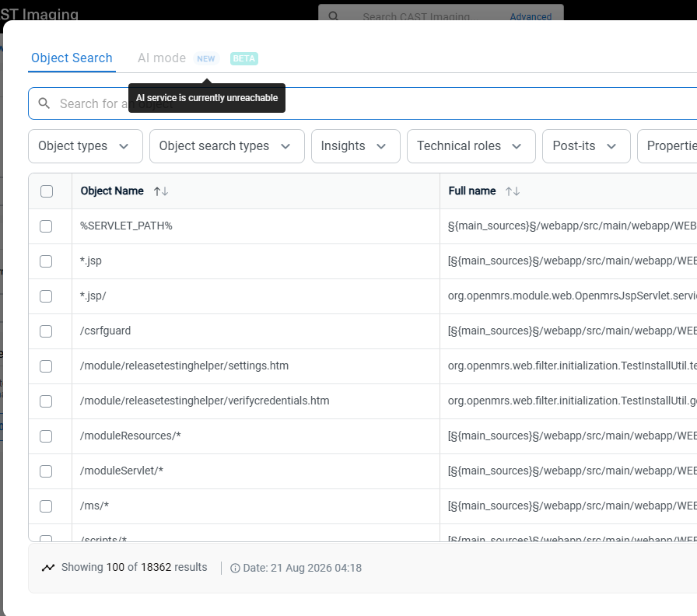Select the /csrfguard object name
The width and height of the screenshot is (697, 616).
pyautogui.click(x=105, y=331)
